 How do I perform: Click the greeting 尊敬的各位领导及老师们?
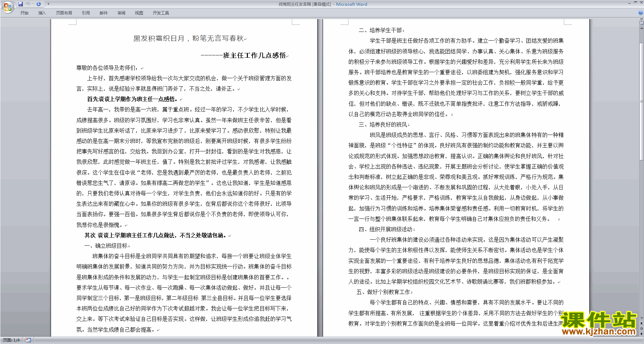tap(107, 68)
